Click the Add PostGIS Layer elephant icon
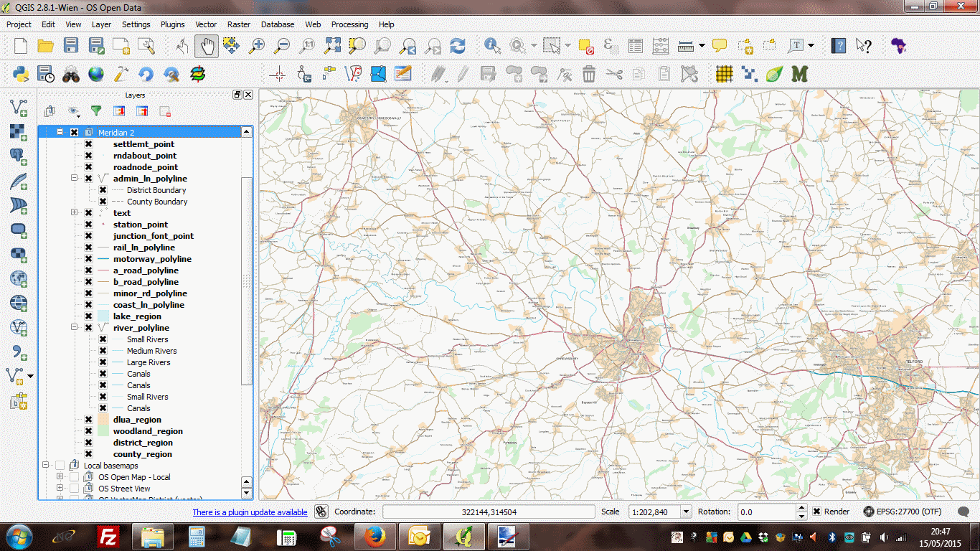 click(19, 156)
